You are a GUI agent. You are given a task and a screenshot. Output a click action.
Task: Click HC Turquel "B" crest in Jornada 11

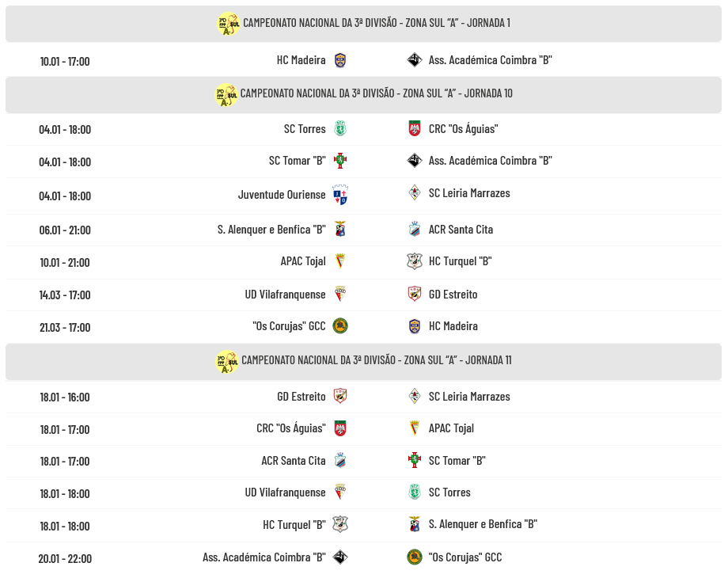click(340, 524)
